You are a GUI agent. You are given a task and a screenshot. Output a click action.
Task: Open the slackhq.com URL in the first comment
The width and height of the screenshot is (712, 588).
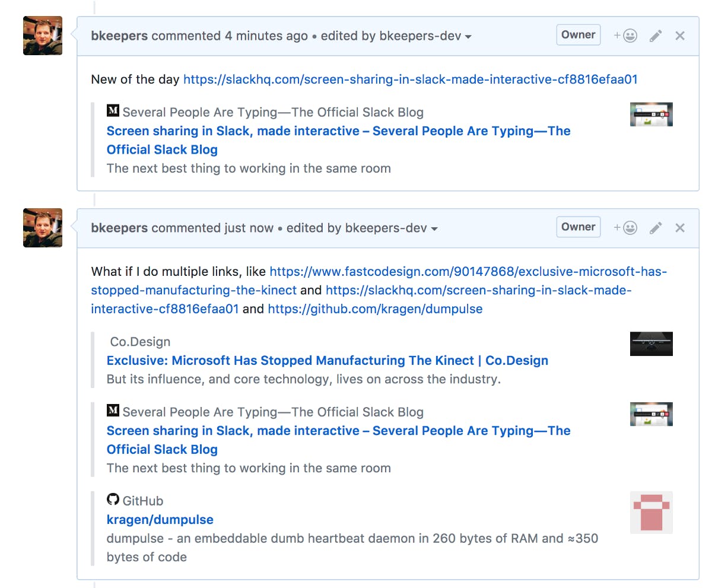coord(411,79)
